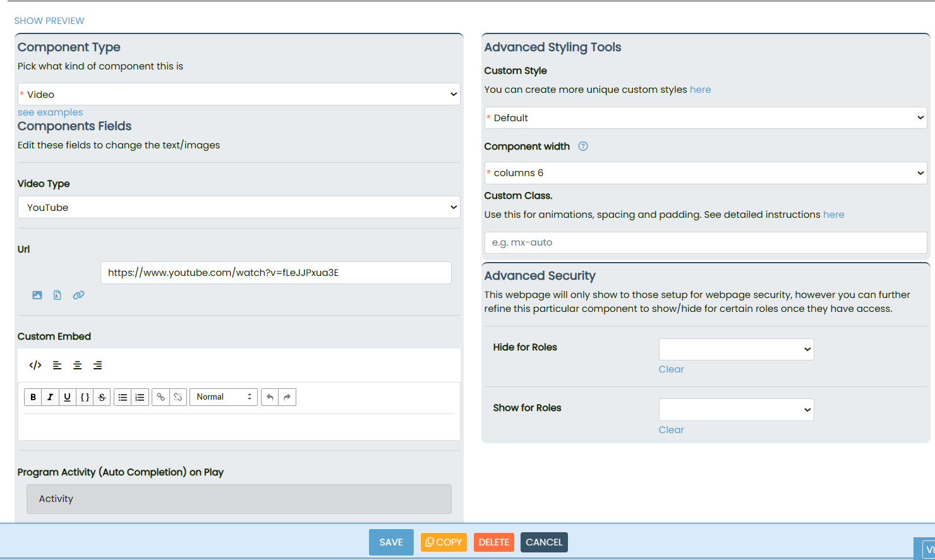Screen dimensions: 935x560
Task: Open the Video Type dropdown showing YouTube
Action: tap(239, 207)
